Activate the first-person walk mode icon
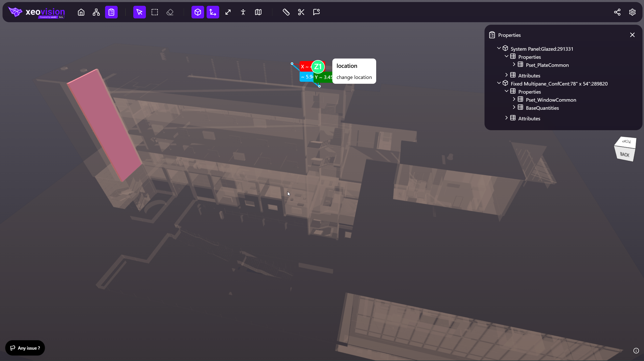Viewport: 644px width, 361px height. [243, 12]
